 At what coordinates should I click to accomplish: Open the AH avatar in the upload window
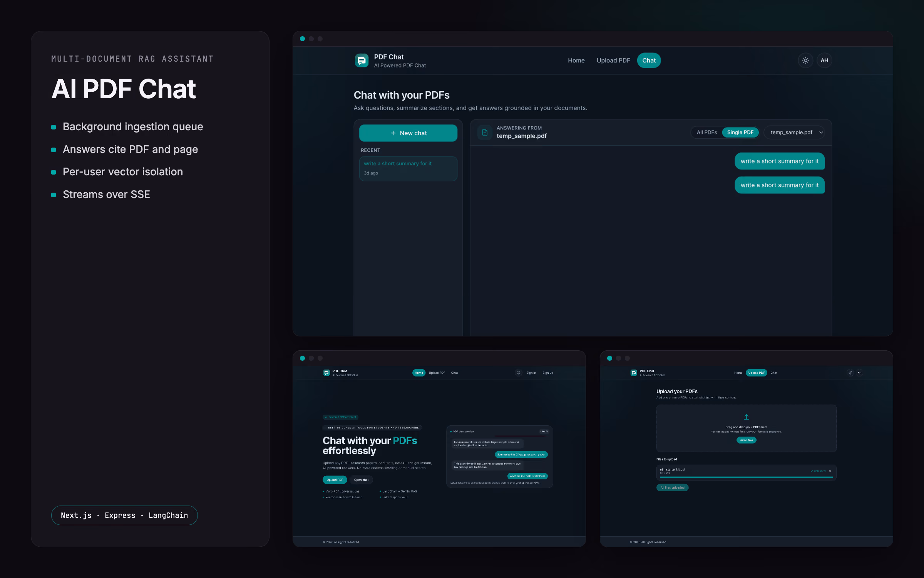pyautogui.click(x=859, y=373)
